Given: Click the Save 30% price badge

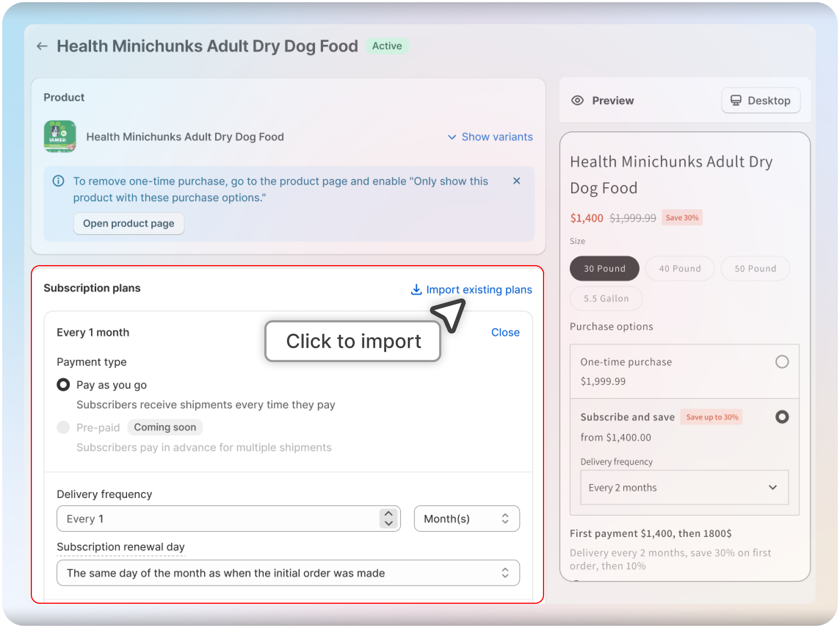Looking at the screenshot, I should pos(682,218).
